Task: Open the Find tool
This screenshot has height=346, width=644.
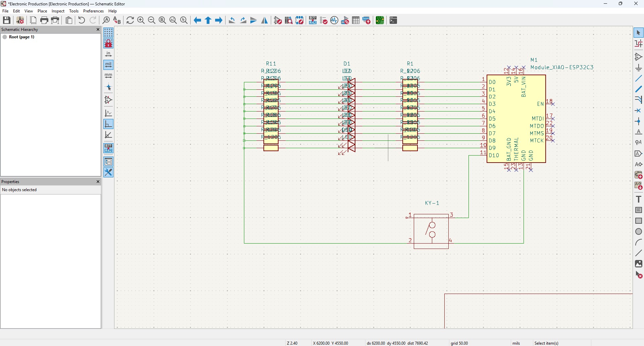Action: (106, 20)
